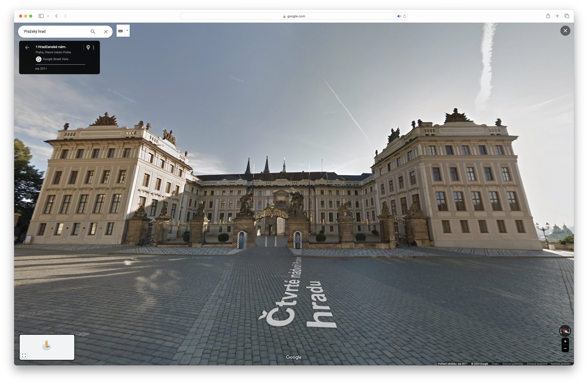Image resolution: width=588 pixels, height=384 pixels.
Task: Zoom in using the plus control
Action: pos(566,341)
